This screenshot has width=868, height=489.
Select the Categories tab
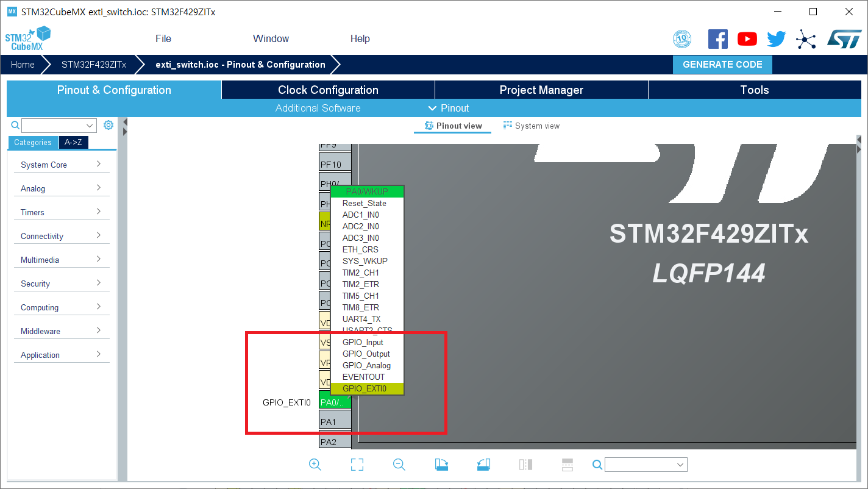coord(33,142)
